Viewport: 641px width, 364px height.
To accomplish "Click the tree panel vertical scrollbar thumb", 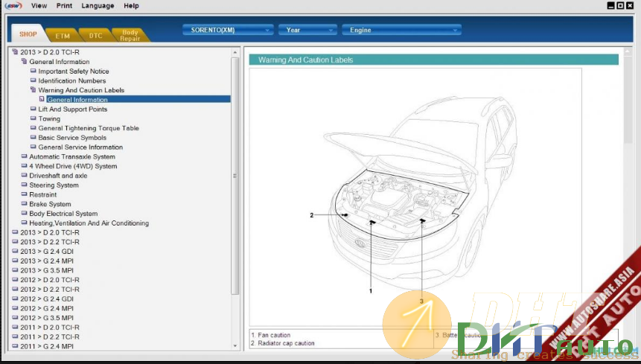I will pos(235,176).
